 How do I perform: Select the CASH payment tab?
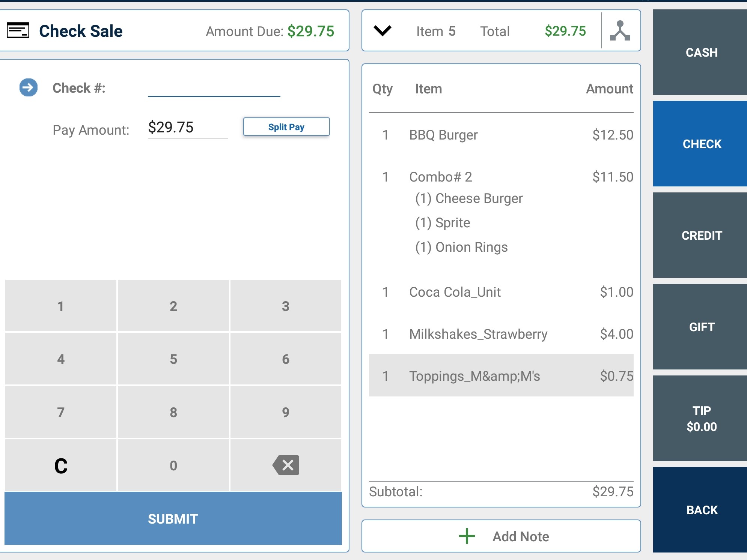coord(701,53)
